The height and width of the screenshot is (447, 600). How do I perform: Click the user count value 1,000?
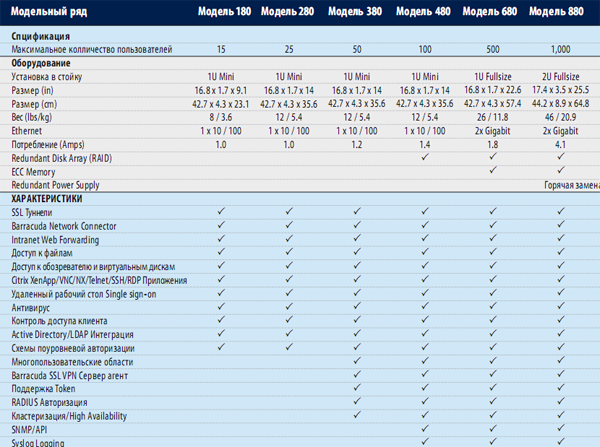coord(561,49)
